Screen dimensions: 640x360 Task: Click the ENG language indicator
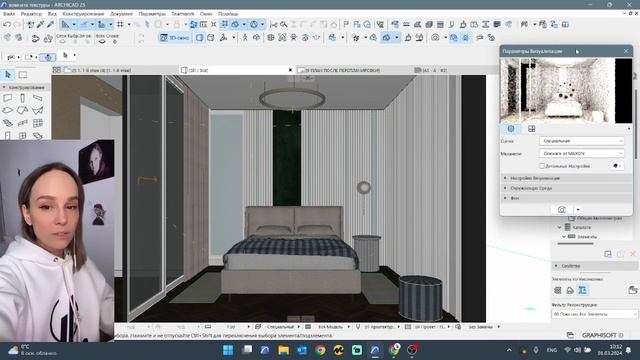552,350
